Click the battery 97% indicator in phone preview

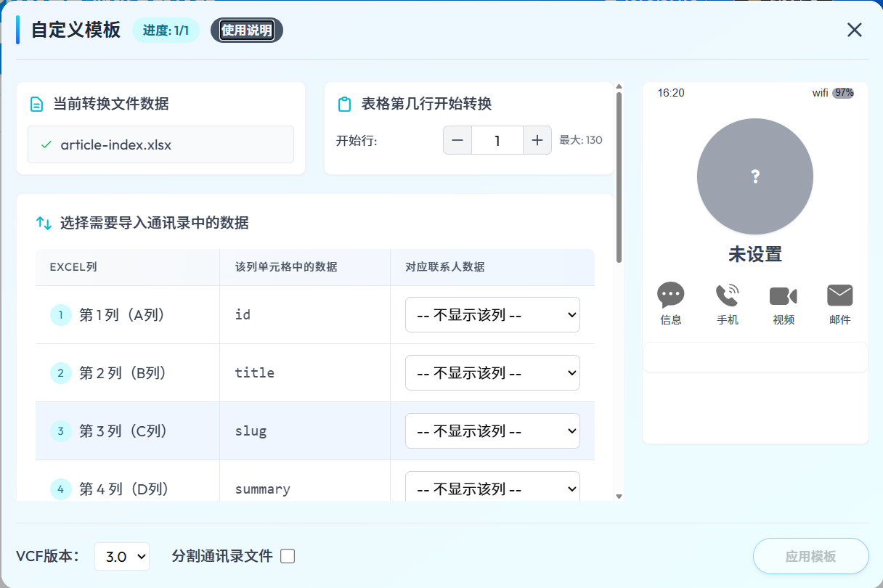click(843, 93)
